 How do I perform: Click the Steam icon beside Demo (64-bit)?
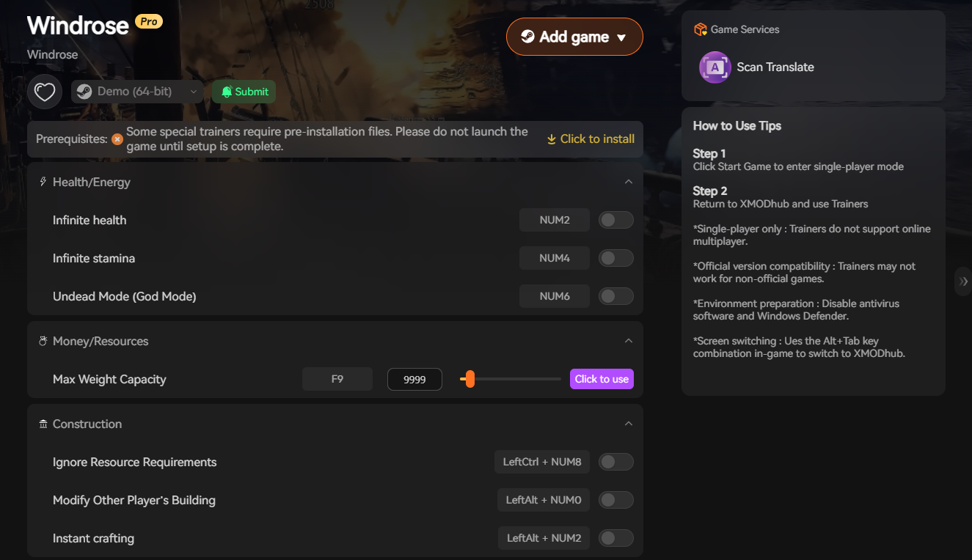[84, 92]
